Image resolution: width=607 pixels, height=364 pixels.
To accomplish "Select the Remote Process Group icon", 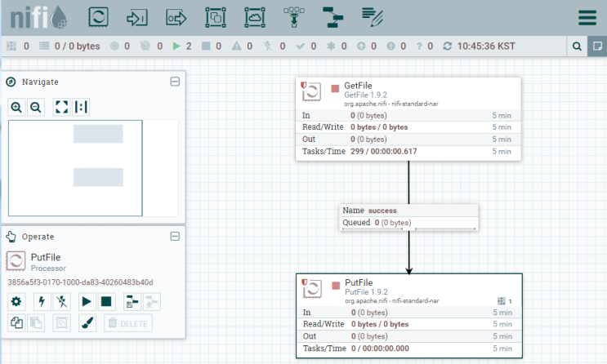I will 255,17.
